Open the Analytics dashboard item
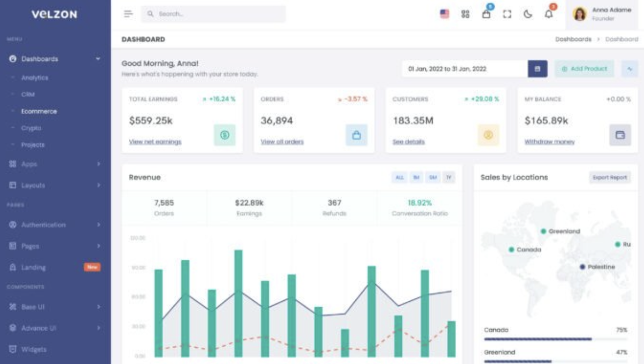 pyautogui.click(x=34, y=78)
